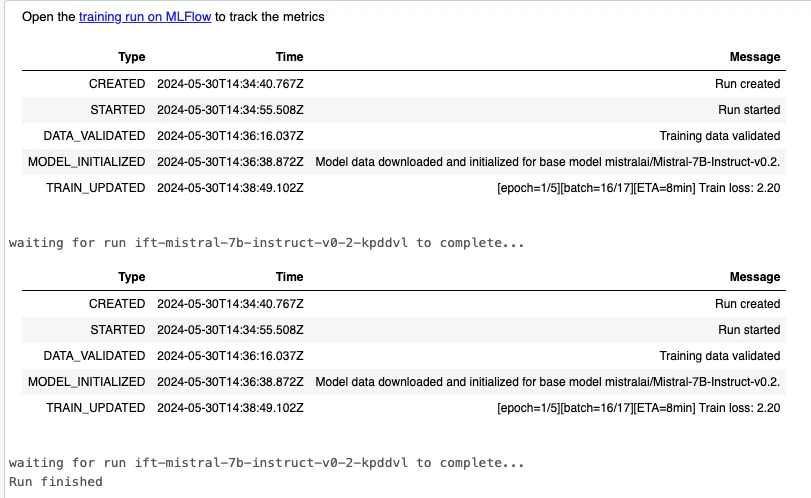This screenshot has height=498, width=811.
Task: Click 'Run started' message in the second table
Action: tap(749, 329)
